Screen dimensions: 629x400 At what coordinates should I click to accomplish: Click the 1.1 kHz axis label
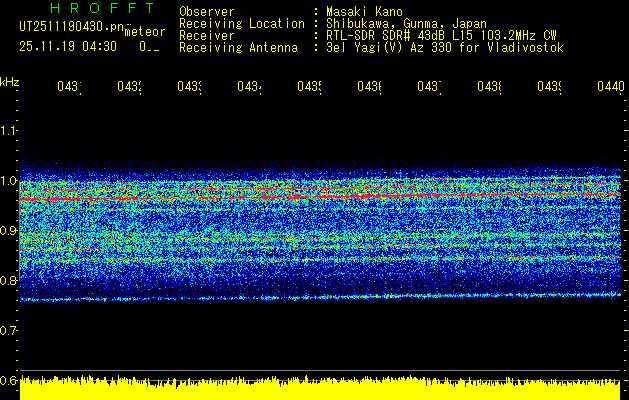click(x=8, y=130)
